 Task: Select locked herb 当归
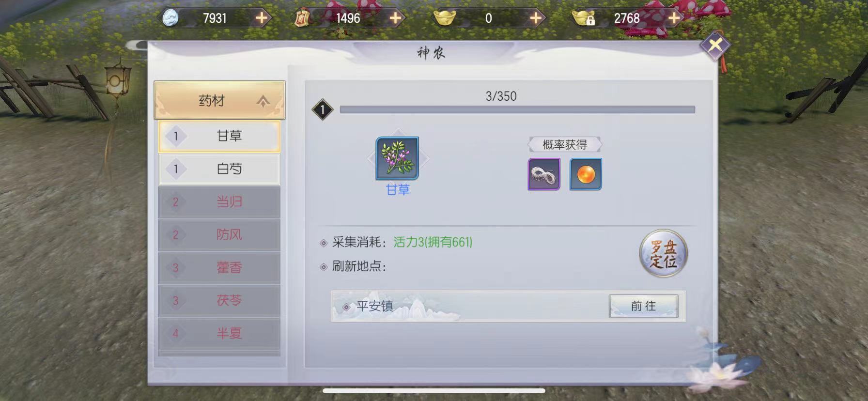pyautogui.click(x=219, y=202)
